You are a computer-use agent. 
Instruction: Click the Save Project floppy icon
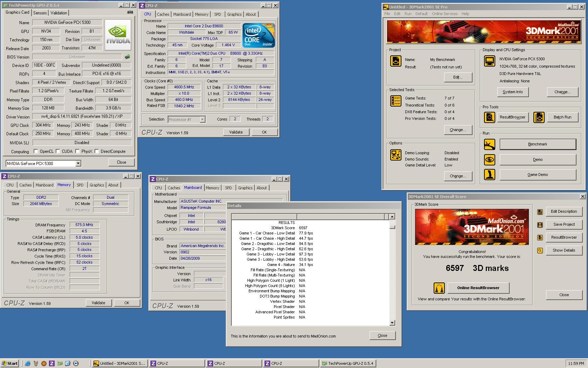point(540,225)
